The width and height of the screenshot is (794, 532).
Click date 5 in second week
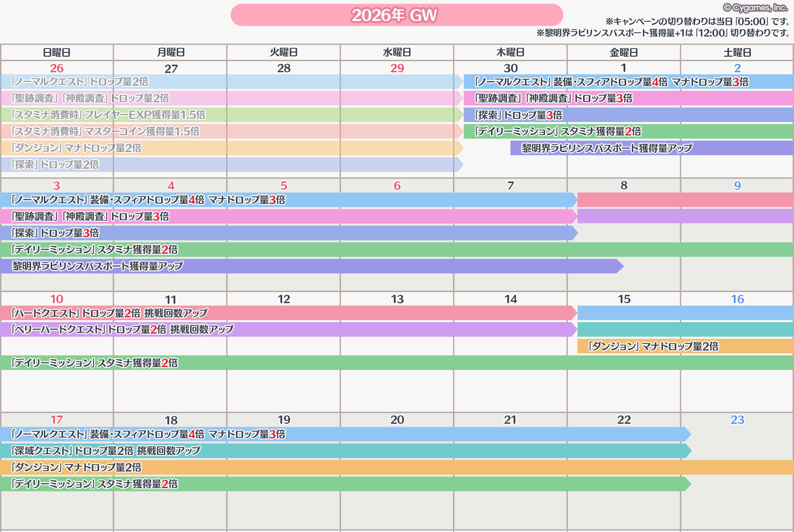pos(284,186)
